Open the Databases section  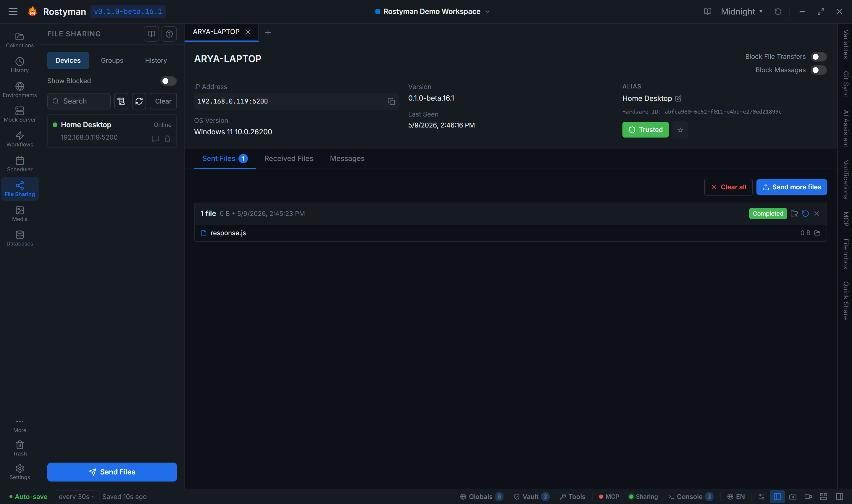(20, 239)
